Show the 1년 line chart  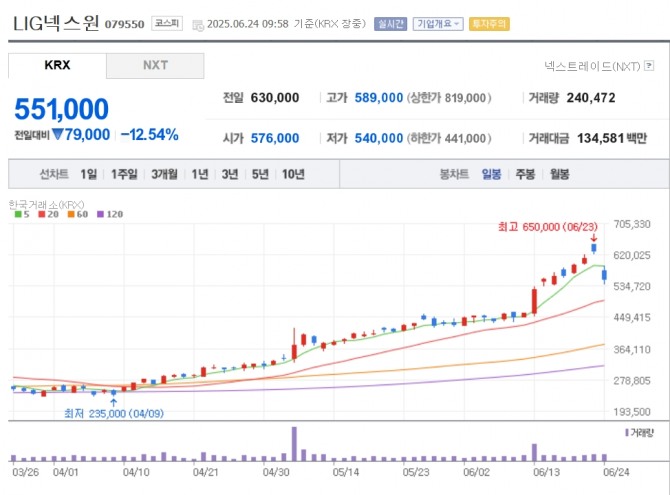click(x=200, y=174)
